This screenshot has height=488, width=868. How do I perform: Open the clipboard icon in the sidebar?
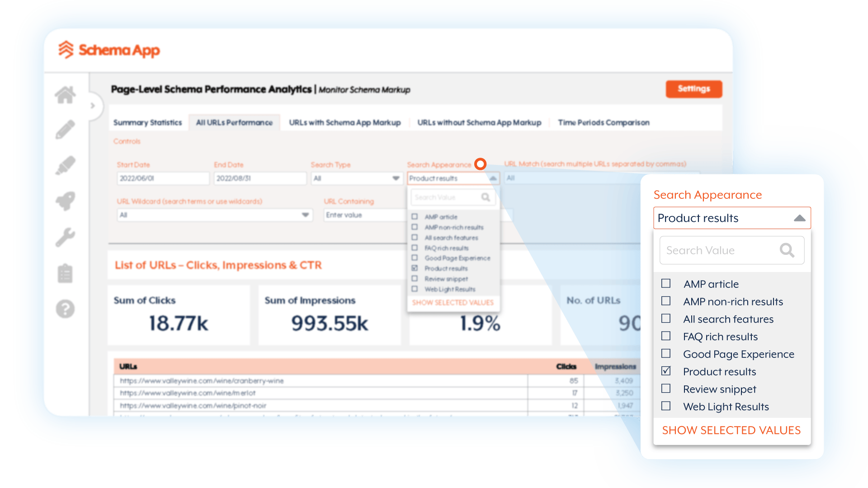[x=65, y=273]
